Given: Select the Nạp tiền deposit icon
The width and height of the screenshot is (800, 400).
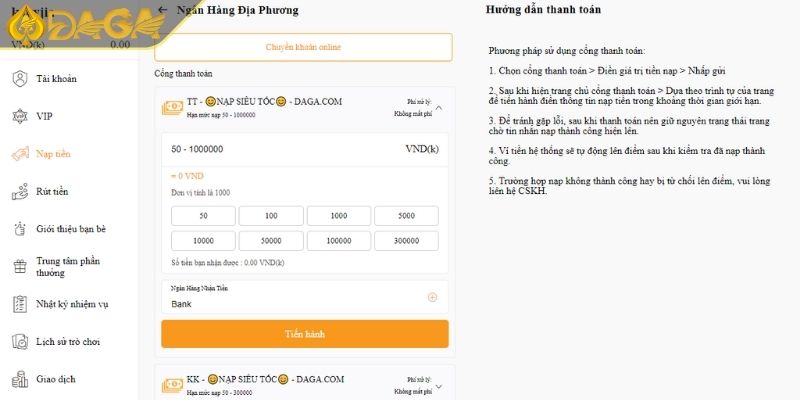Looking at the screenshot, I should (x=19, y=154).
